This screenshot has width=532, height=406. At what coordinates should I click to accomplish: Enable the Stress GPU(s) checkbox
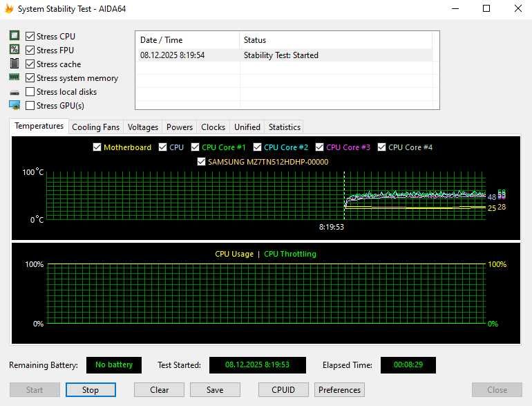pos(30,106)
